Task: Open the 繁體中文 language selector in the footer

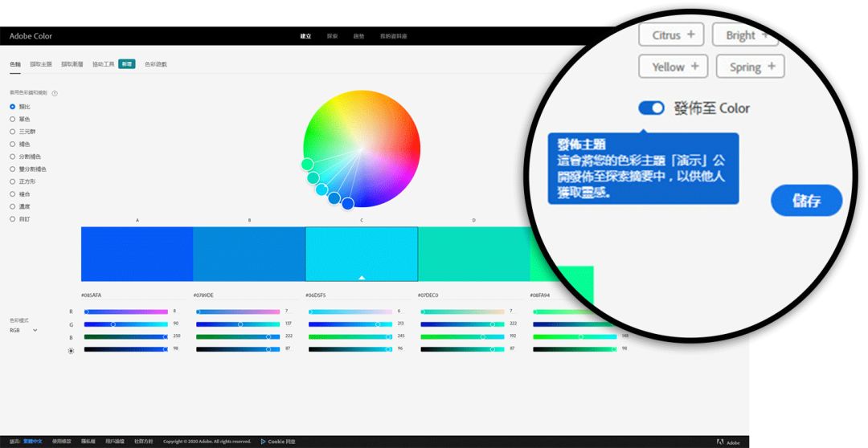Action: [34, 442]
